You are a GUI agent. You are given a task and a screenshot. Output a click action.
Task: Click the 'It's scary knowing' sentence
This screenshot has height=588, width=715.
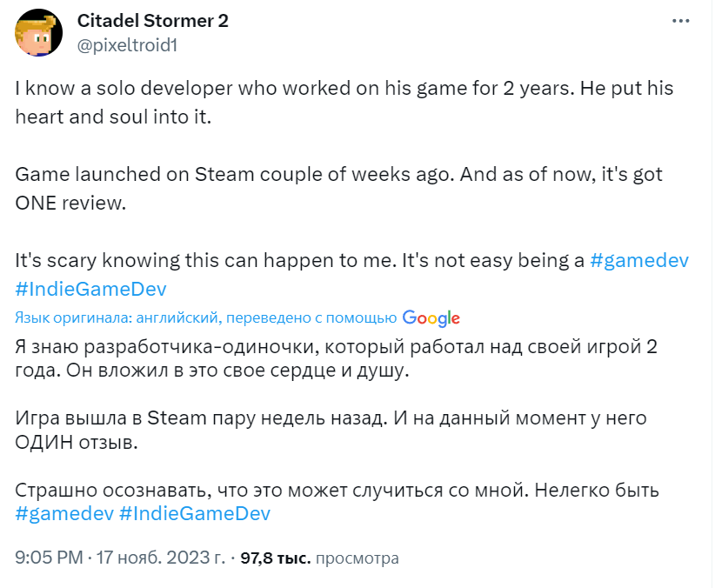(x=300, y=262)
